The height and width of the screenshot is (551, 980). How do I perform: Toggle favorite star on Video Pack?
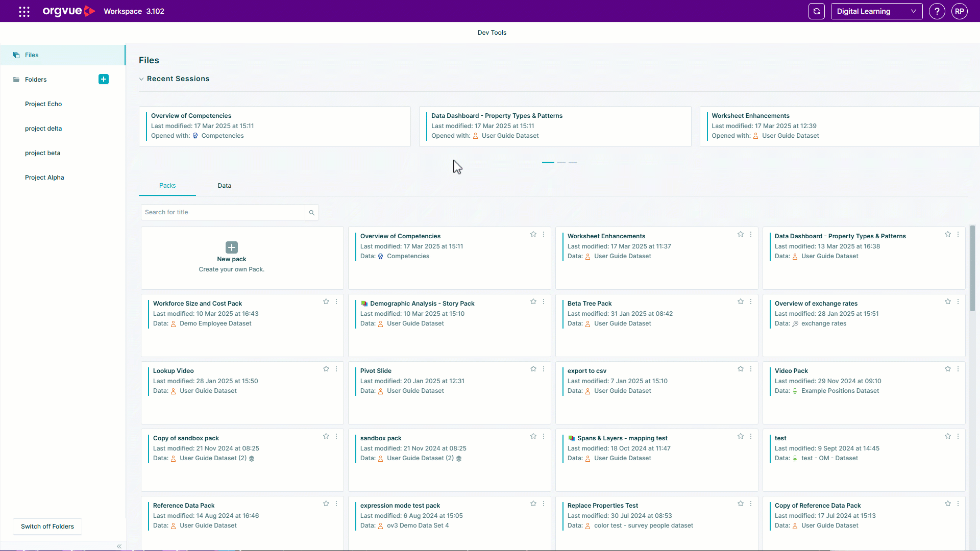[948, 369]
